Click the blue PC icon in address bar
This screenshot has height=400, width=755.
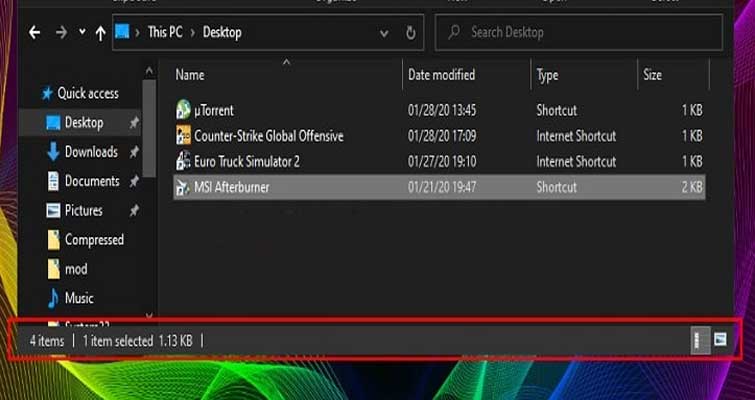122,32
